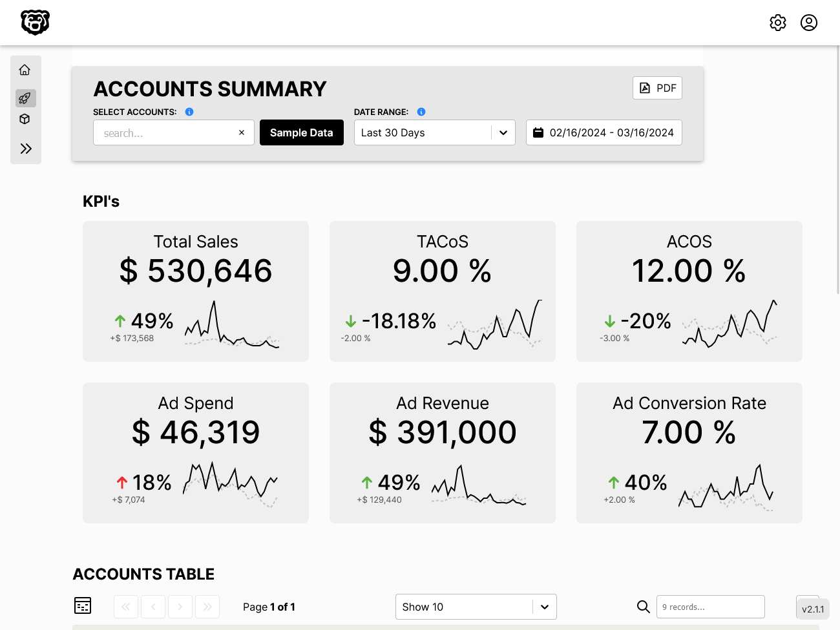The width and height of the screenshot is (840, 630).
Task: Click the bear logo in header
Action: click(35, 23)
